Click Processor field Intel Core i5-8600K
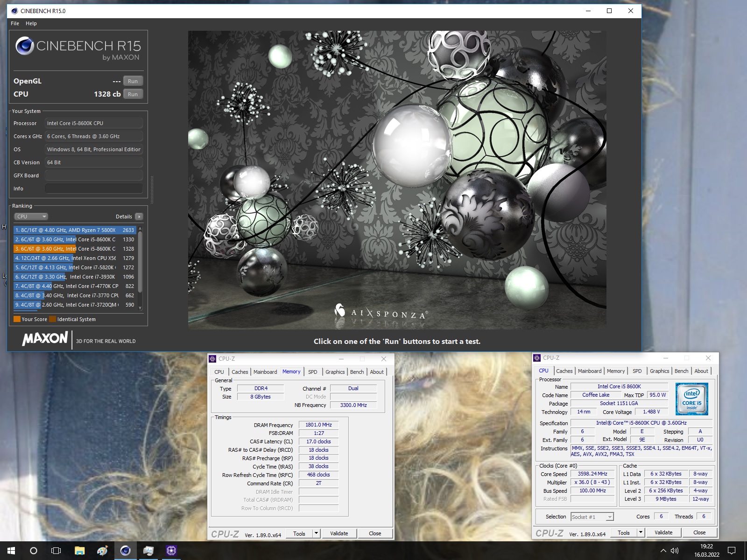The width and height of the screenshot is (747, 560). click(94, 123)
